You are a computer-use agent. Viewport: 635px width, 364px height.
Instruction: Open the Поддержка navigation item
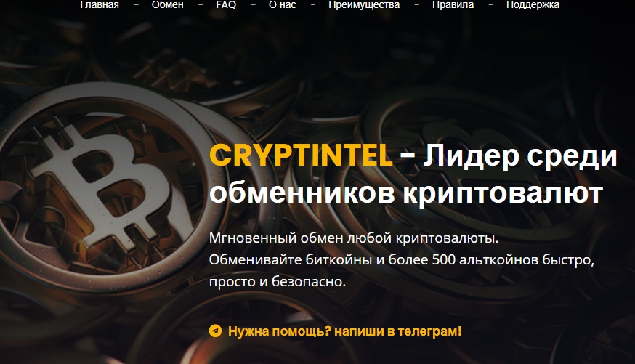click(533, 5)
